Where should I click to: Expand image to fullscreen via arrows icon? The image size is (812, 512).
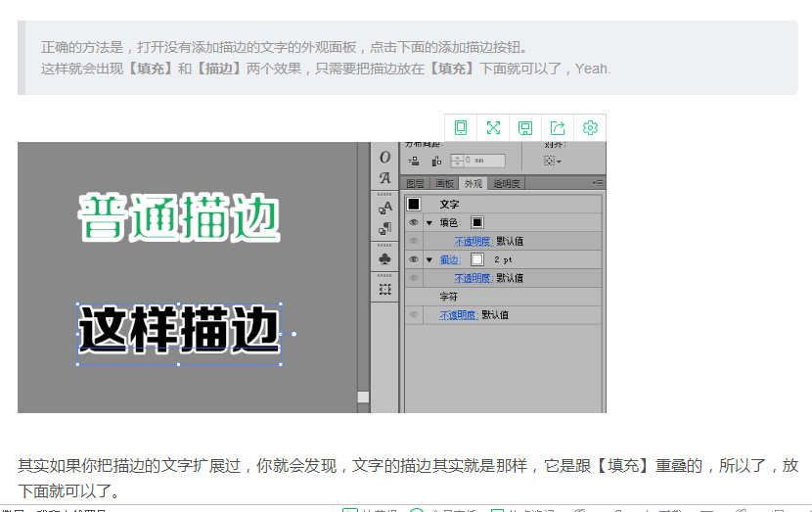pyautogui.click(x=493, y=127)
